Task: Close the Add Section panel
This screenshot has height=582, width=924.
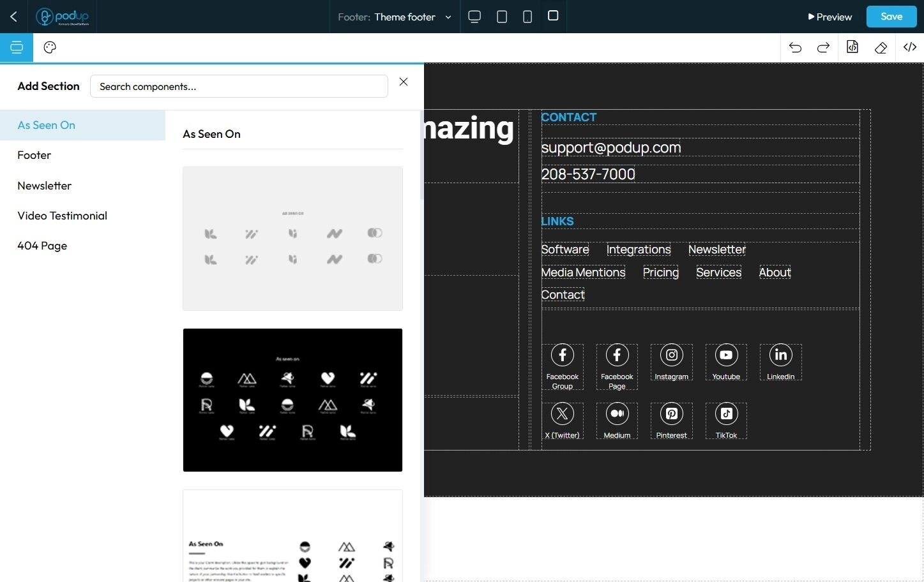Action: pyautogui.click(x=404, y=82)
